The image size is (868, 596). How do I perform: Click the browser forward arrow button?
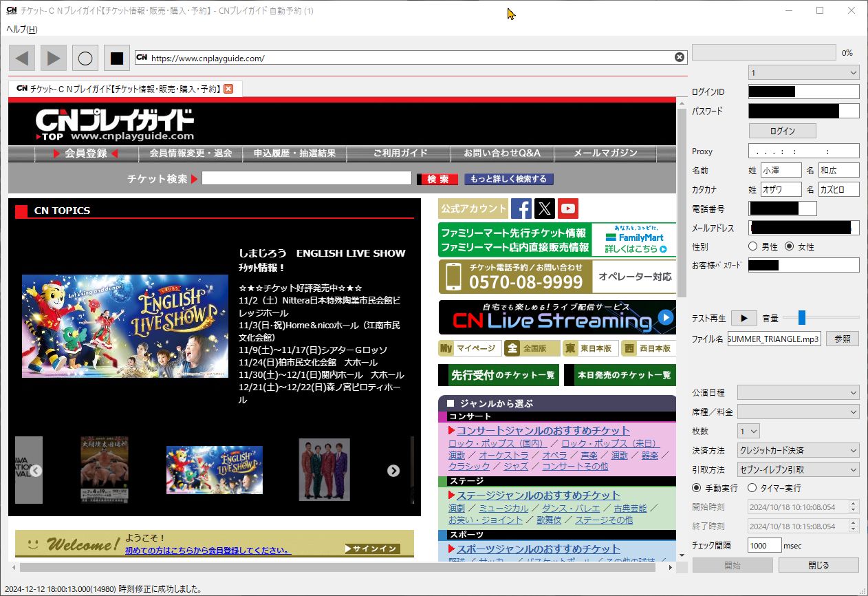coord(54,58)
